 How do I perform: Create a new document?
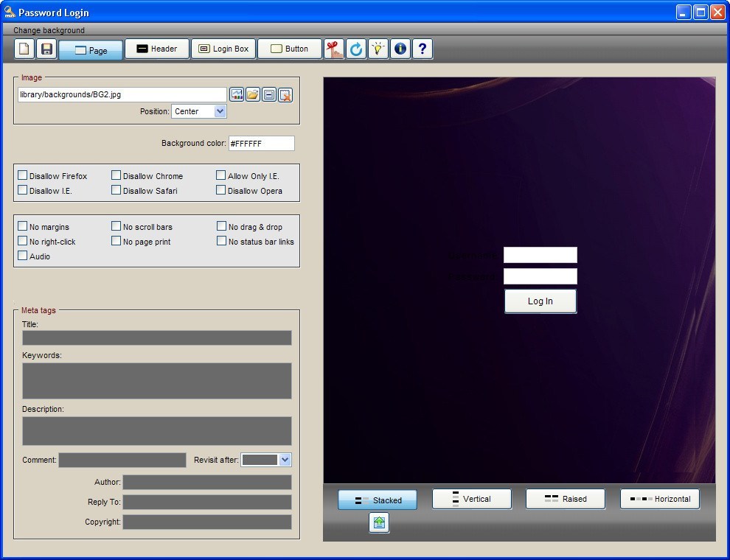click(24, 49)
